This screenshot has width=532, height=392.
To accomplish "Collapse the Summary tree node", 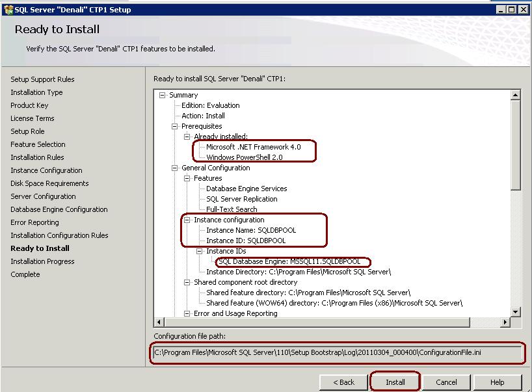I will coord(163,95).
